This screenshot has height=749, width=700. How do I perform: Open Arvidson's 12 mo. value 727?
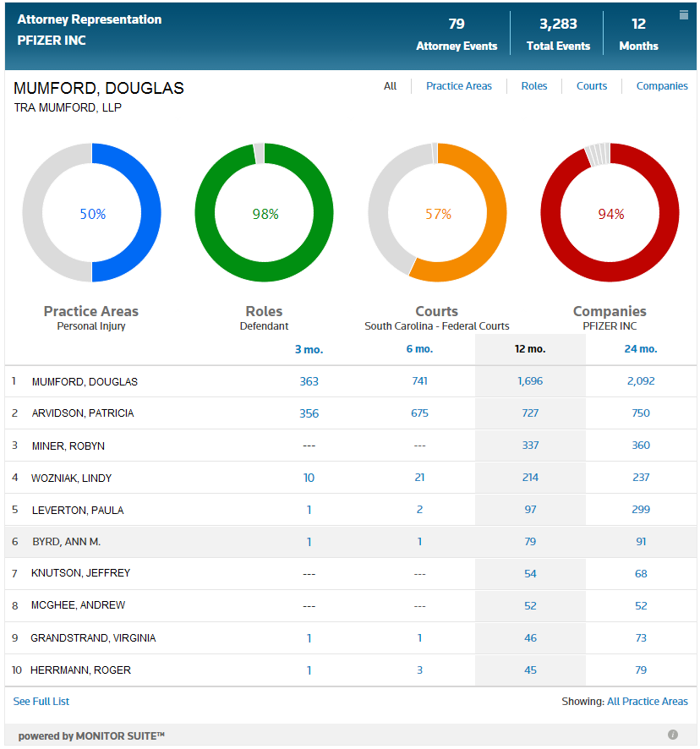530,413
